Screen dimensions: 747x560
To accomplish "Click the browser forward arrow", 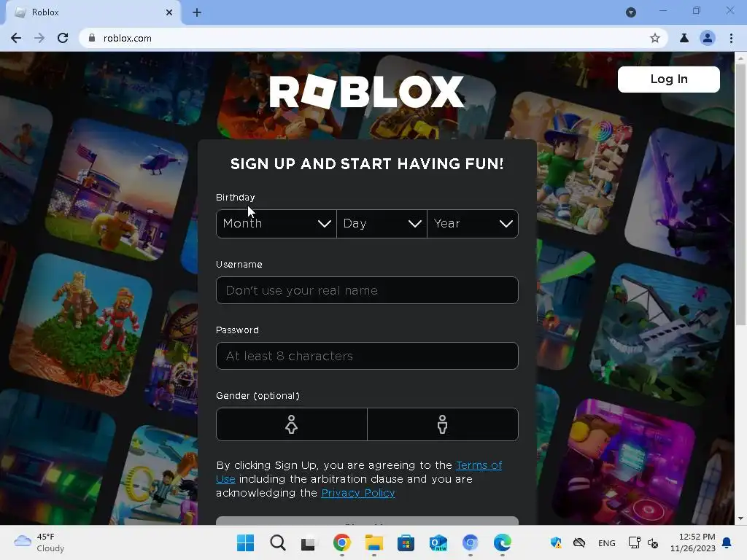I will pos(39,38).
